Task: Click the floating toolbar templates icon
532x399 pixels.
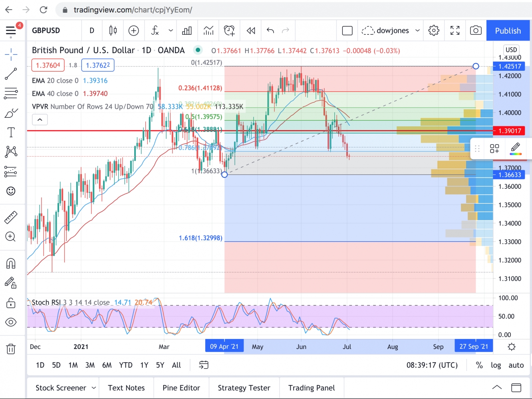Action: click(x=494, y=148)
